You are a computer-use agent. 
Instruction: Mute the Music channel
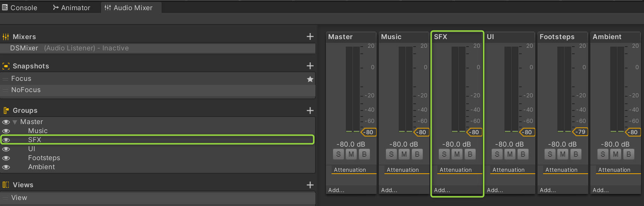(x=404, y=154)
